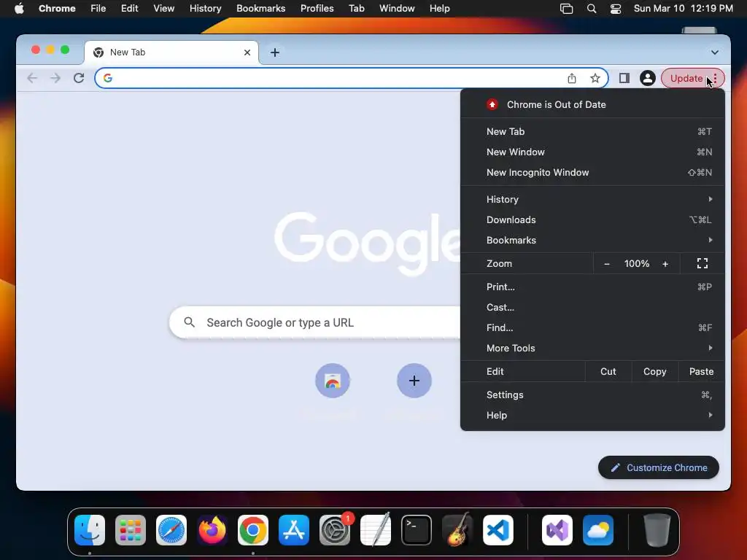Open Spotlight search in menu bar
The width and height of the screenshot is (747, 560).
[x=591, y=9]
